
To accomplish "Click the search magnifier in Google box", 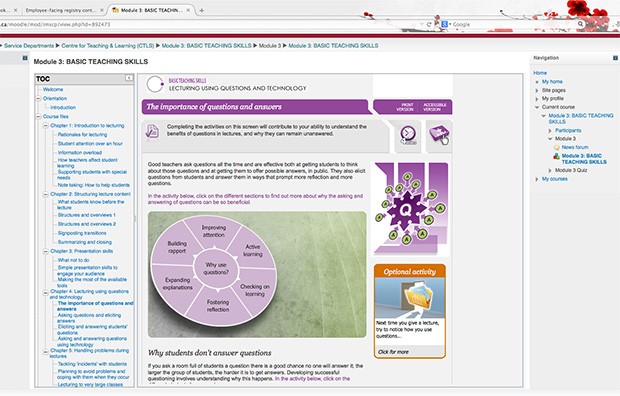I will coord(580,24).
